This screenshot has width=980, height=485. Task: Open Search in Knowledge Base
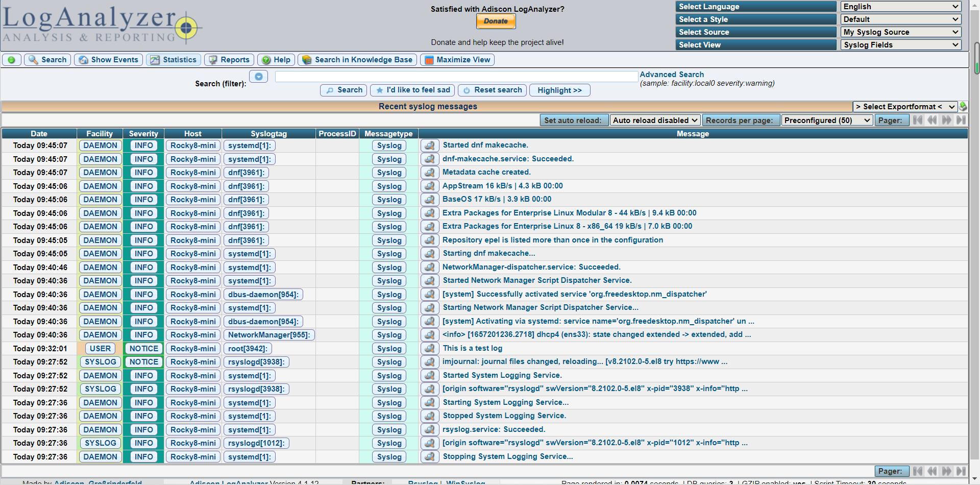[x=357, y=60]
